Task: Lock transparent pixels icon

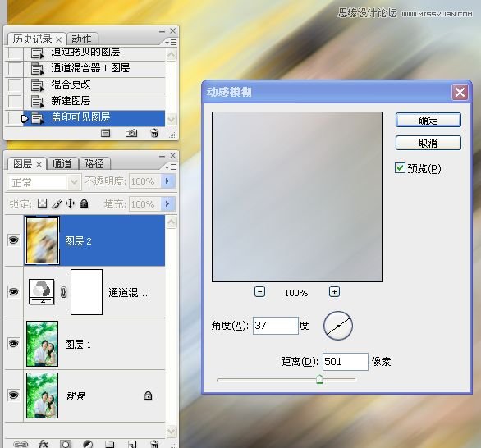Action: coord(43,203)
